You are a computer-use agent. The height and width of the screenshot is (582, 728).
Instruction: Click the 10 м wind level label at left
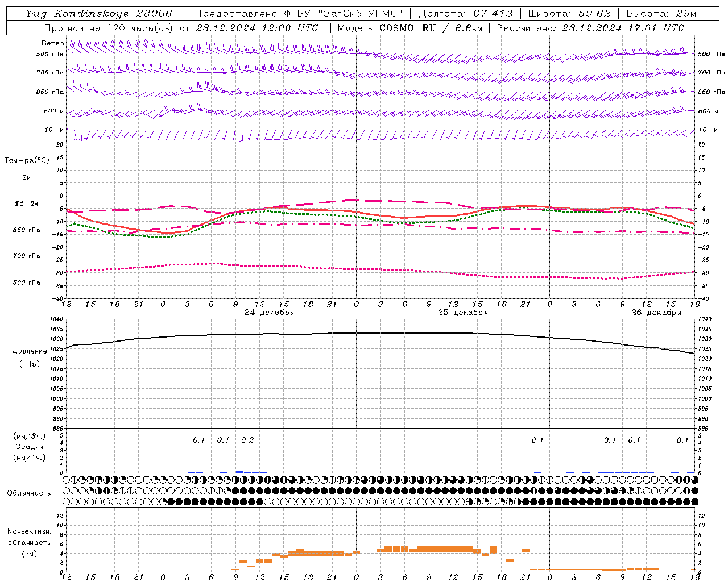tap(55, 130)
